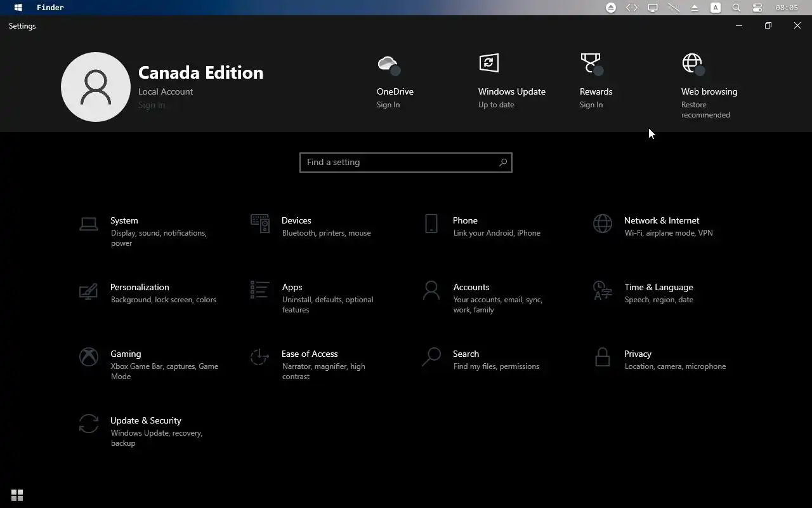Click Sign In under OneDrive
This screenshot has width=812, height=508.
coord(388,105)
